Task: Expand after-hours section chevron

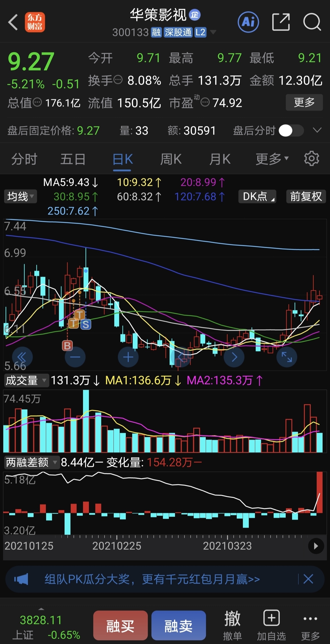Action: (317, 130)
